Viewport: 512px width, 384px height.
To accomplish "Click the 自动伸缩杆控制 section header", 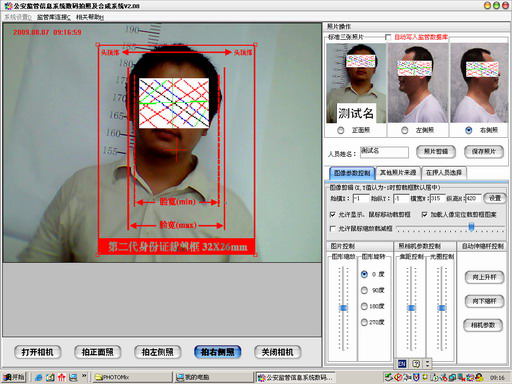I will click(482, 246).
